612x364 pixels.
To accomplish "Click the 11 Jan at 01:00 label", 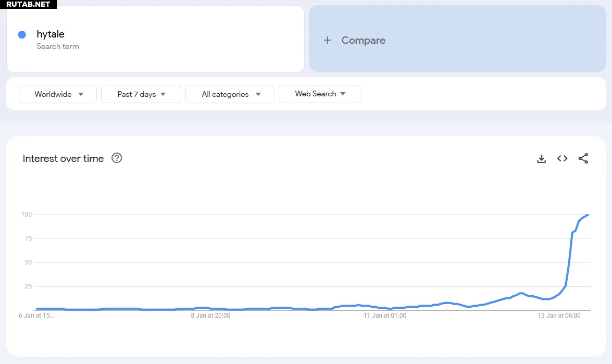I will [384, 316].
